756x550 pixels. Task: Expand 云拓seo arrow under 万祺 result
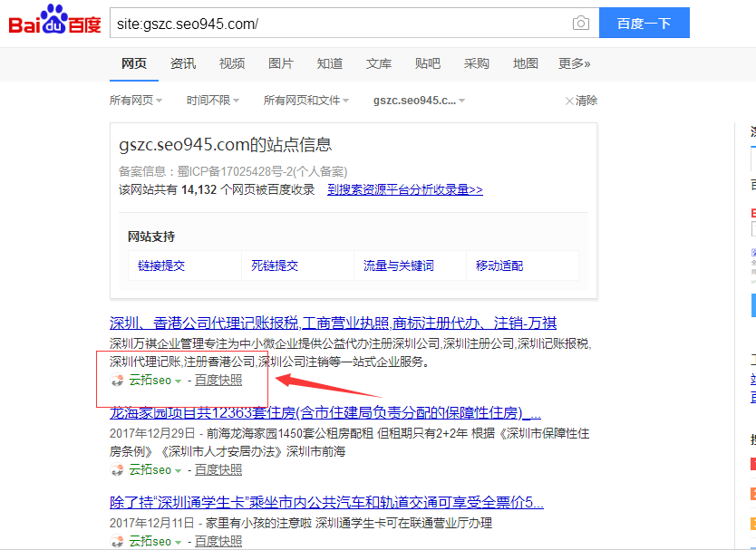click(178, 381)
